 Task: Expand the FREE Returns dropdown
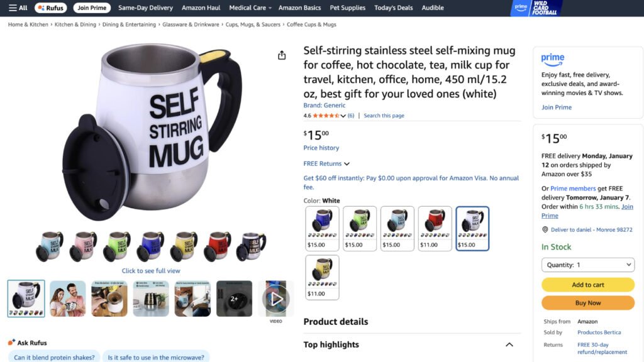coord(326,164)
